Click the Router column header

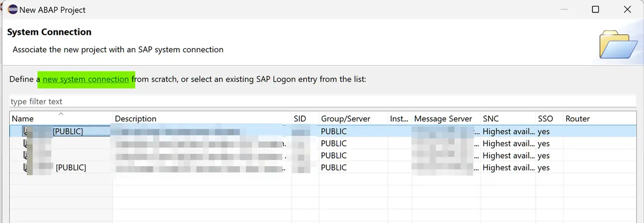(x=577, y=119)
